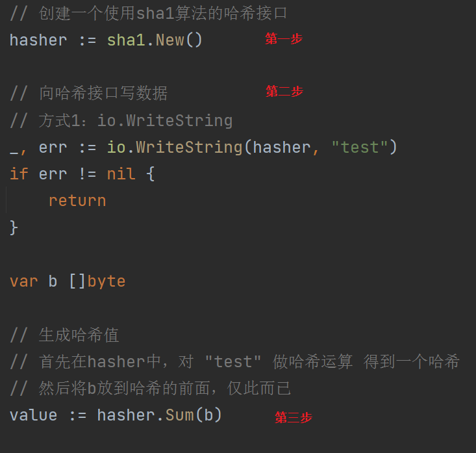This screenshot has height=453, width=476.
Task: Click the New function call
Action: tap(169, 40)
